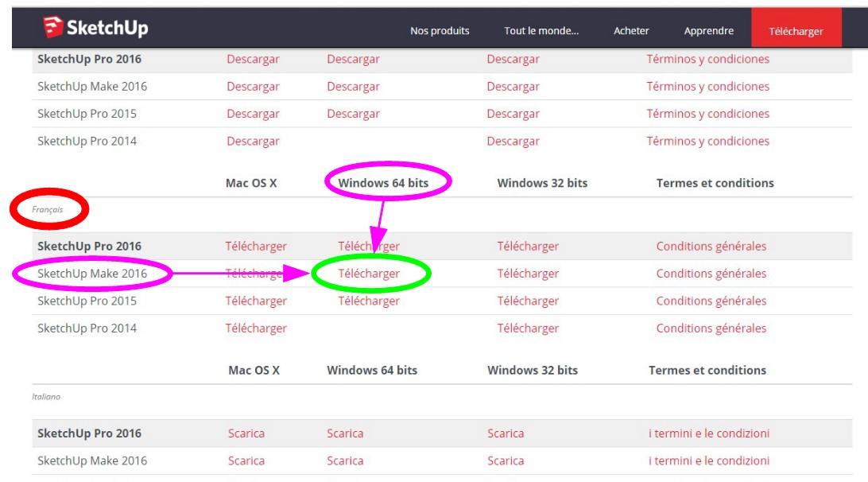Click Scarica under Windows 64 bits for SketchUp Make 2016
Viewport: 868px width, 482px height.
click(x=345, y=461)
